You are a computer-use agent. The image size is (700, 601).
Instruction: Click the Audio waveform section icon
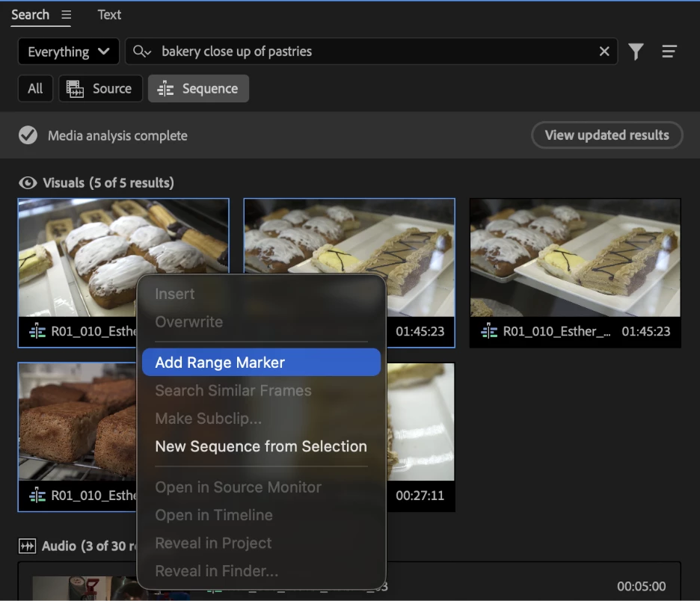[x=27, y=546]
